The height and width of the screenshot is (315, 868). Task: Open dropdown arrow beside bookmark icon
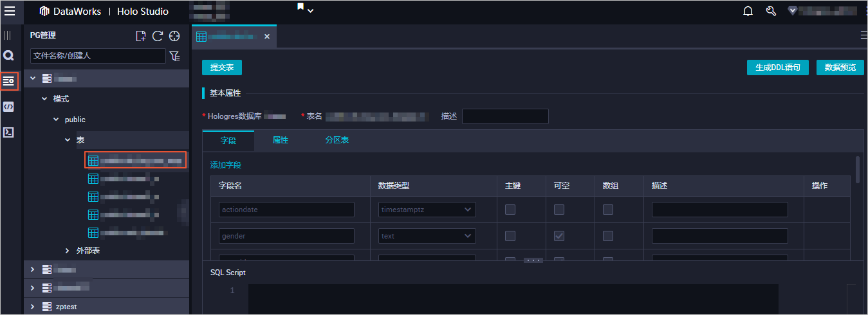pos(311,10)
